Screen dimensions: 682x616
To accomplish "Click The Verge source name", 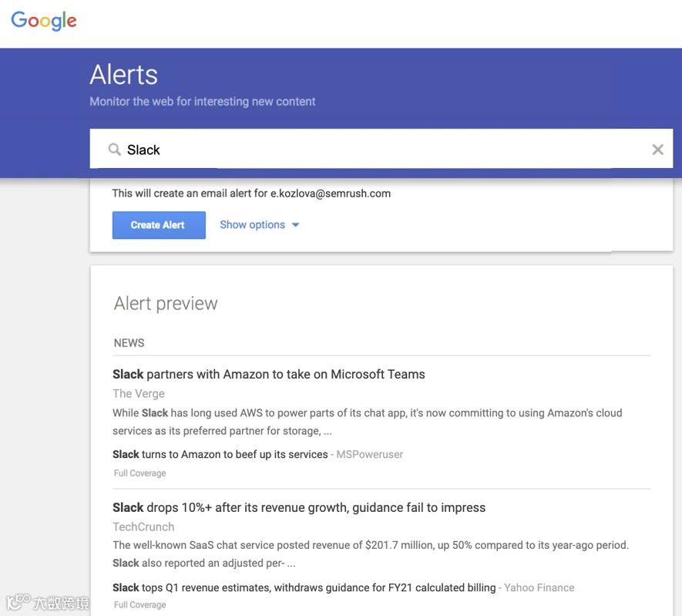I will tap(139, 394).
